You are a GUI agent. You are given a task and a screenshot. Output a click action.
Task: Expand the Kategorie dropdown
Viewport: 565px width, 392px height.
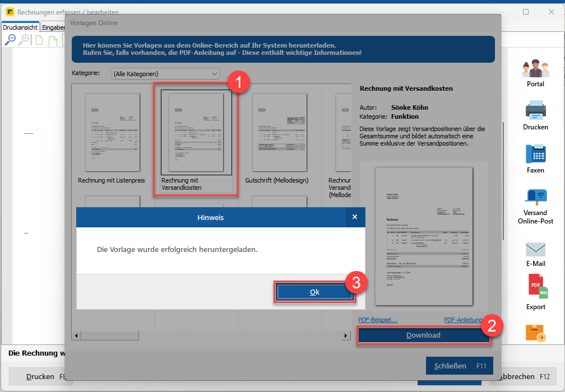pyautogui.click(x=165, y=74)
